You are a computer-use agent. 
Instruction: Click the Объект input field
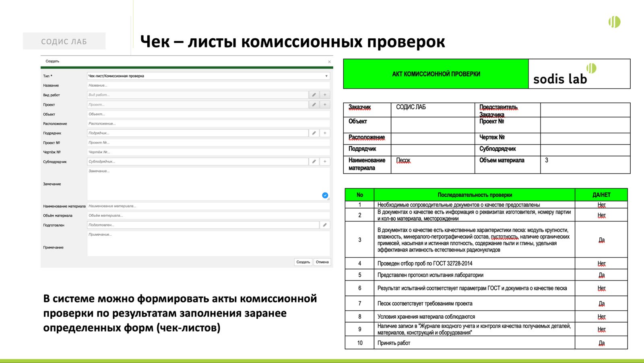(208, 114)
